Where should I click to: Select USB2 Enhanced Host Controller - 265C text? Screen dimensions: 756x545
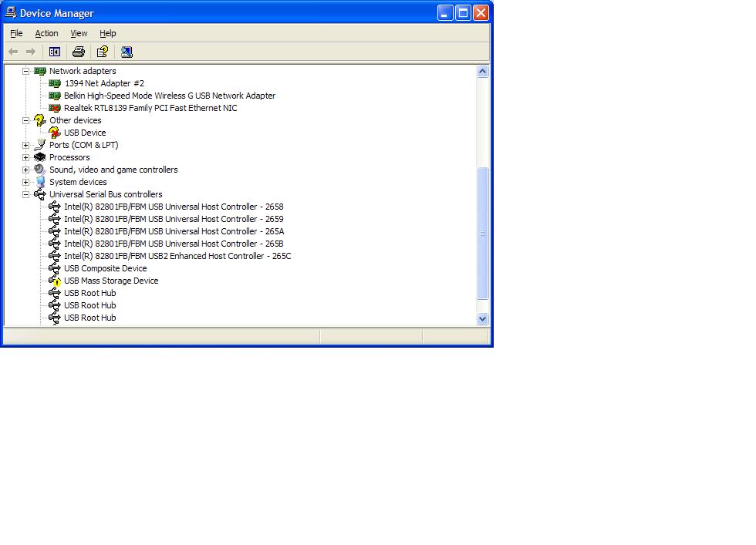(x=177, y=256)
